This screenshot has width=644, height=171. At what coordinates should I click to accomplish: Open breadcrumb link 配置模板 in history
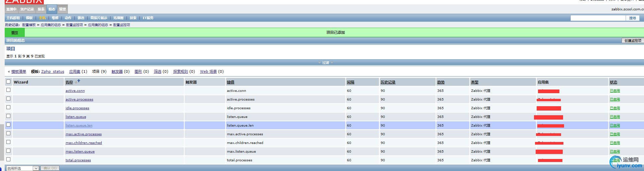click(x=29, y=25)
